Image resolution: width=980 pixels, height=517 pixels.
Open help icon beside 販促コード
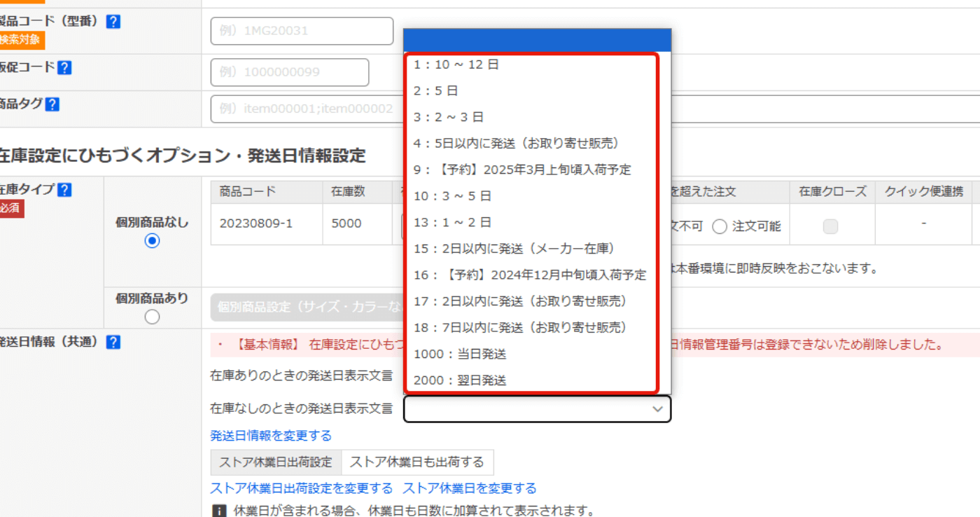(x=64, y=68)
